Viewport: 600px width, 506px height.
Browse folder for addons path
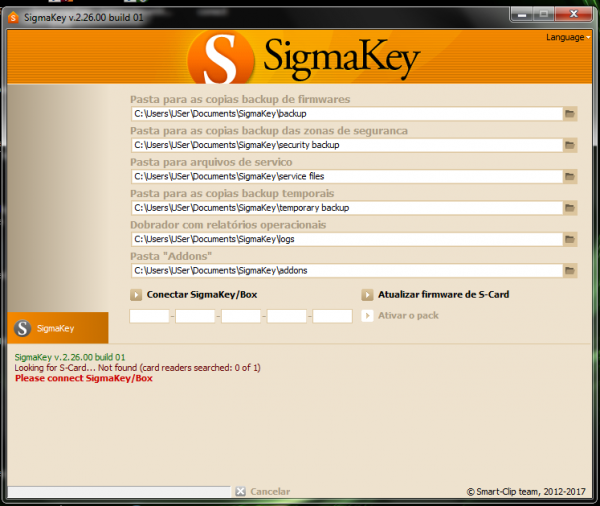point(570,271)
